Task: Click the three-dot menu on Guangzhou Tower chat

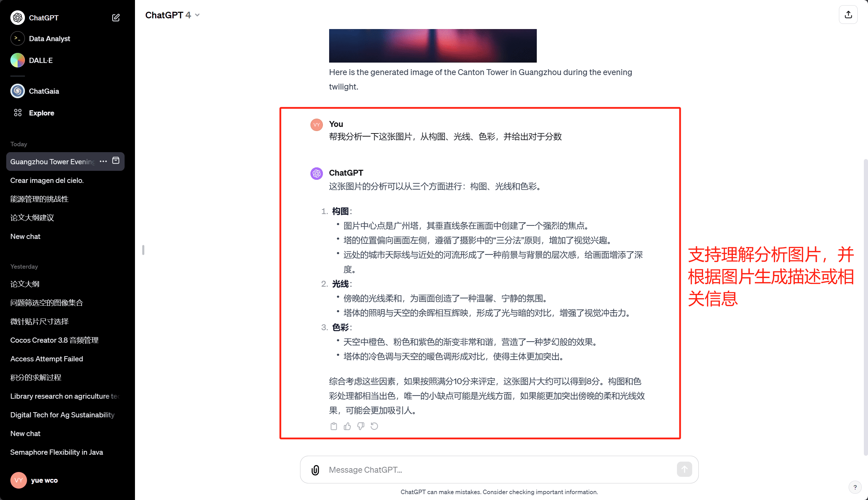Action: pyautogui.click(x=102, y=161)
